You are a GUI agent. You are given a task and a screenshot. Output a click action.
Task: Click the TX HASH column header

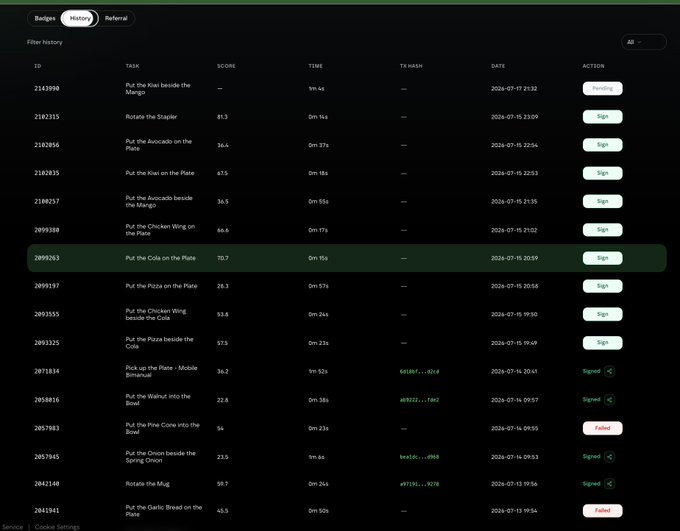point(411,66)
